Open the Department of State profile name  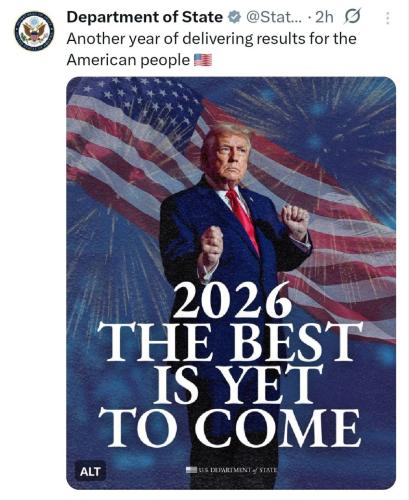point(145,17)
